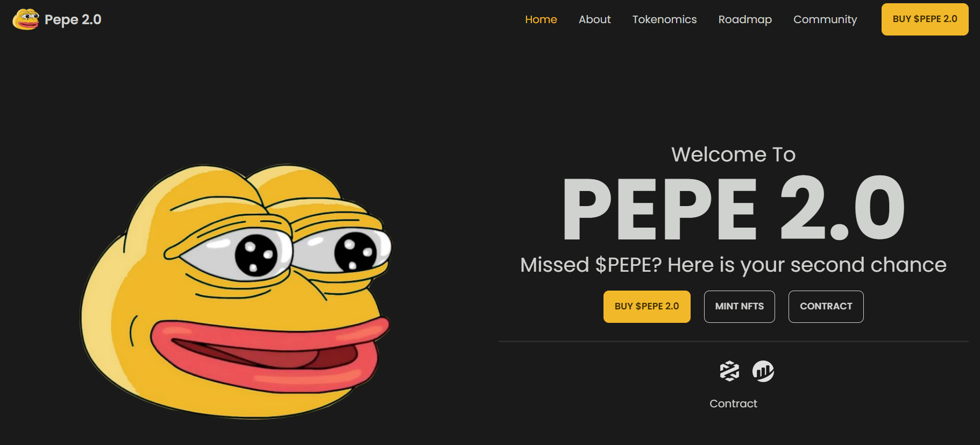Click the MINT NFTS button
This screenshot has height=445, width=980.
[739, 307]
